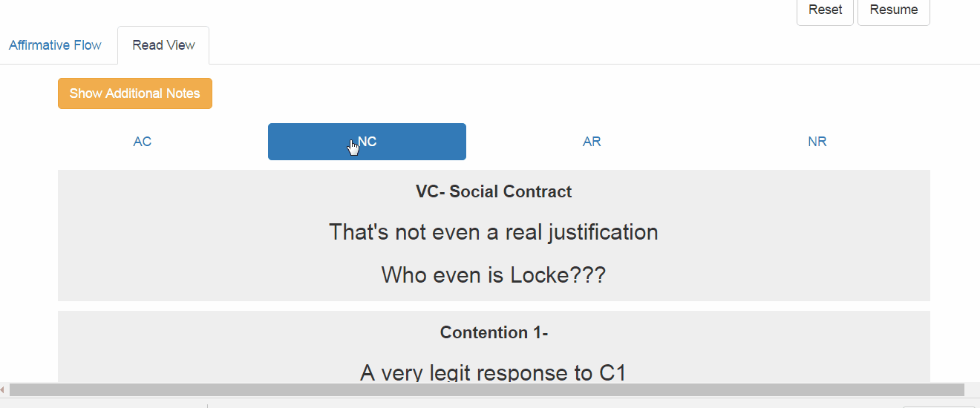Screen dimensions: 980x408
Task: Click the Contention 1- heading
Action: pos(494,332)
